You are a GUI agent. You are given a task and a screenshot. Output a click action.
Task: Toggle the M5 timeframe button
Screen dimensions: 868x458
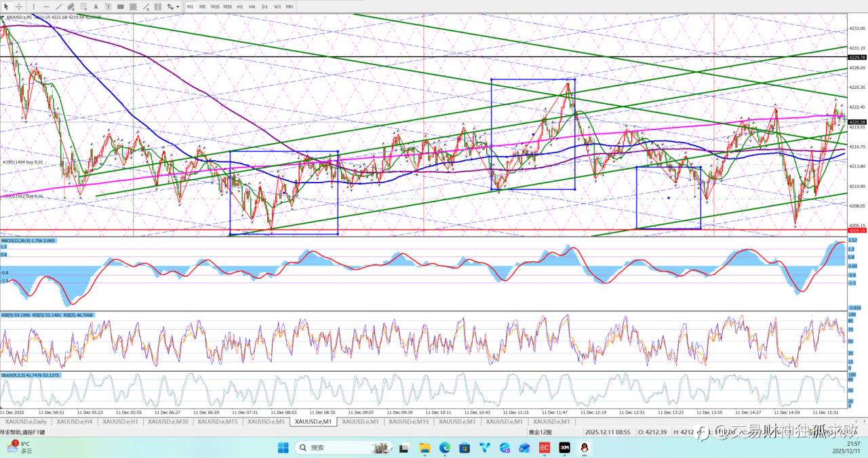(202, 6)
